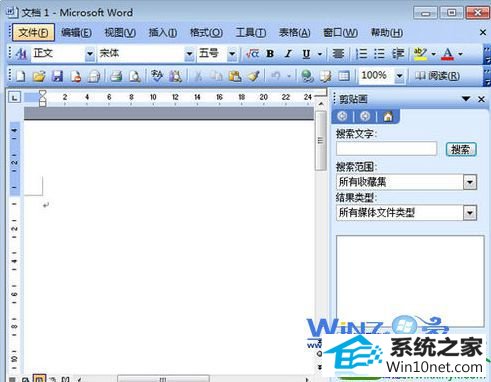Click the vertical scrollbar up arrow
Viewport: 491px width, 382px height.
(x=321, y=104)
